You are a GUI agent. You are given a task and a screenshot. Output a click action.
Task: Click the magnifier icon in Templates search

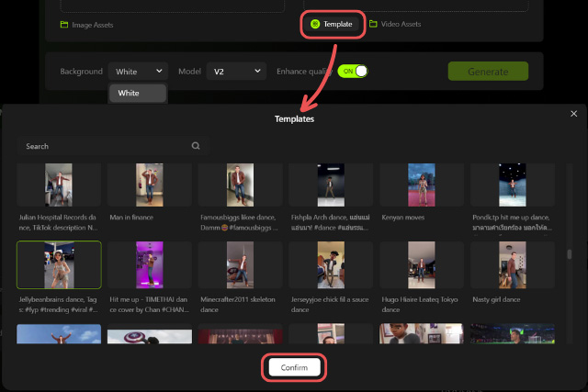pos(196,146)
